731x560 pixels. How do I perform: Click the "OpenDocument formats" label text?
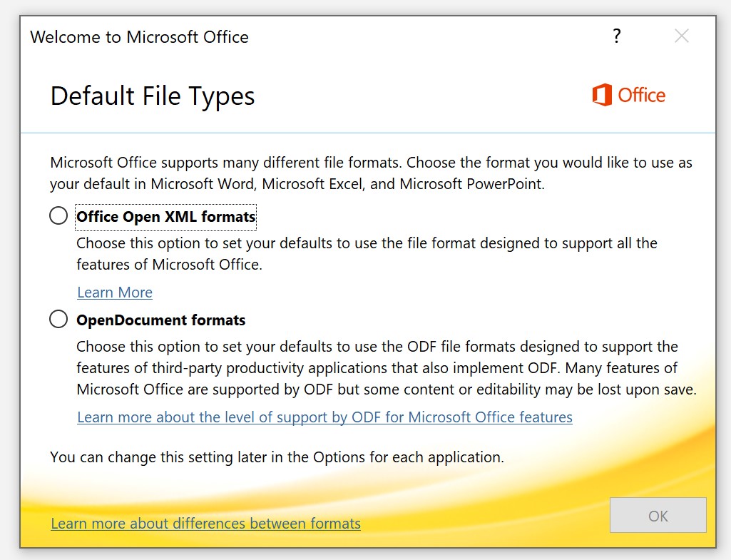click(160, 320)
